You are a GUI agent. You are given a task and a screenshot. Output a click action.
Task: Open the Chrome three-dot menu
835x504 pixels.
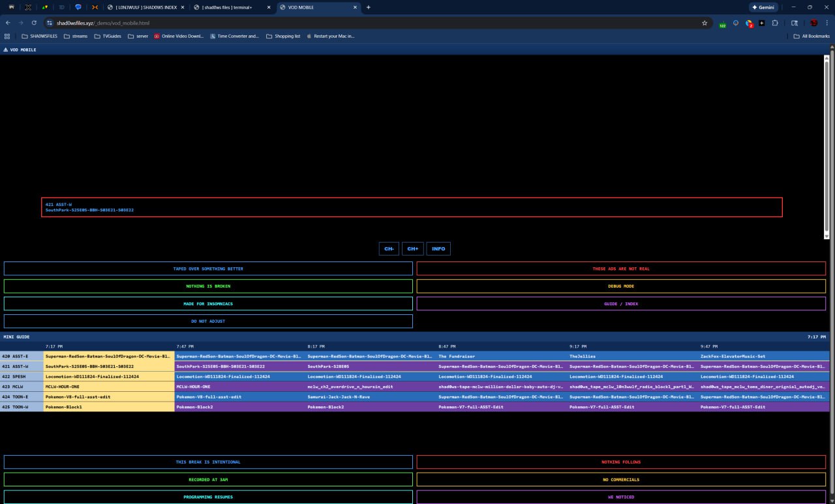click(x=827, y=23)
